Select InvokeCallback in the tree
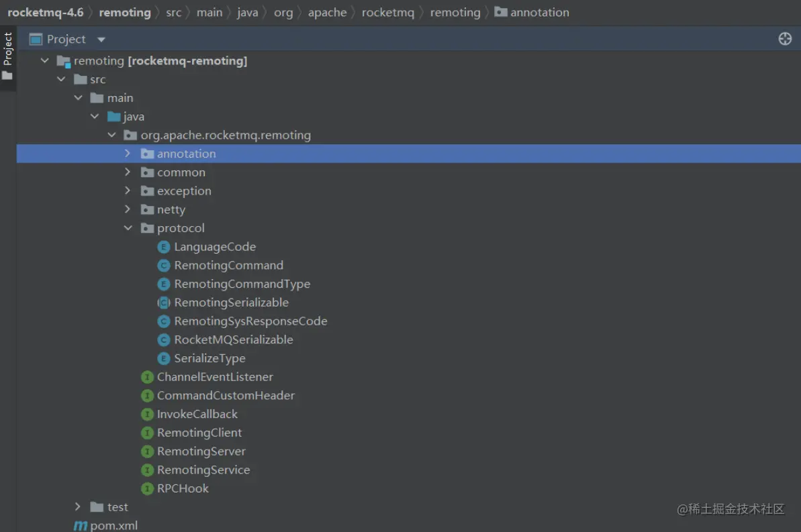Screen dimensions: 801x532 tap(197, 414)
